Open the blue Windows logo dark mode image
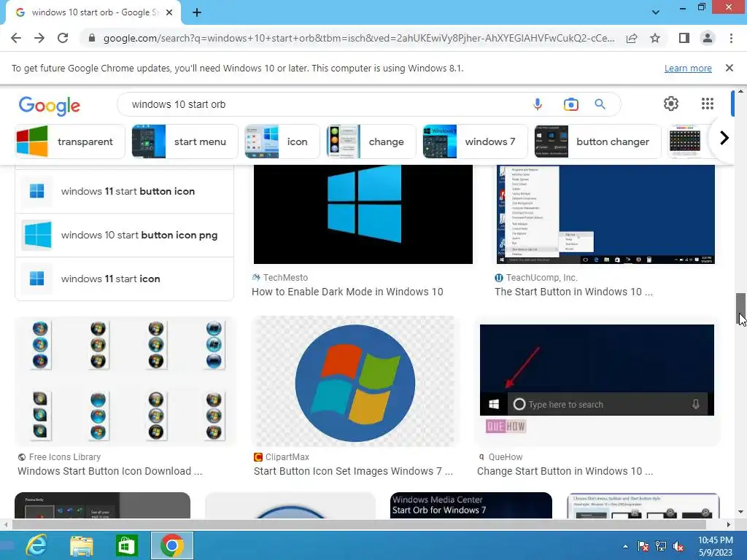Viewport: 747px width, 560px height. pyautogui.click(x=363, y=214)
